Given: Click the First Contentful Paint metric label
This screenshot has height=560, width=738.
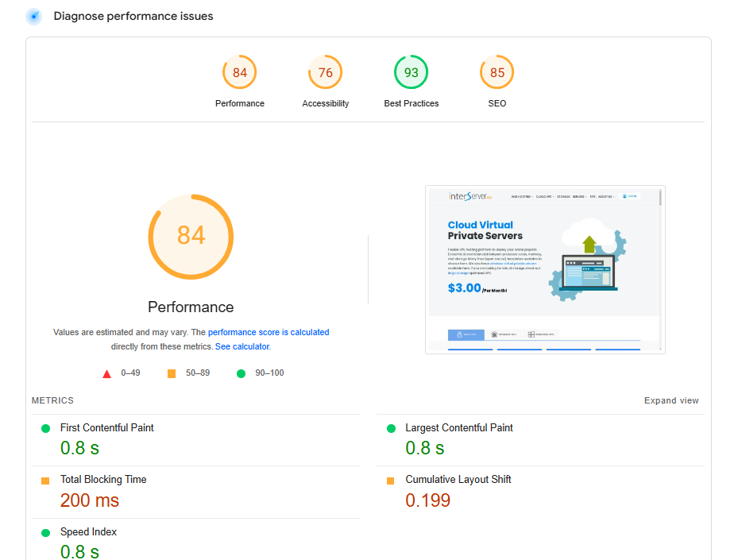Looking at the screenshot, I should click(106, 428).
